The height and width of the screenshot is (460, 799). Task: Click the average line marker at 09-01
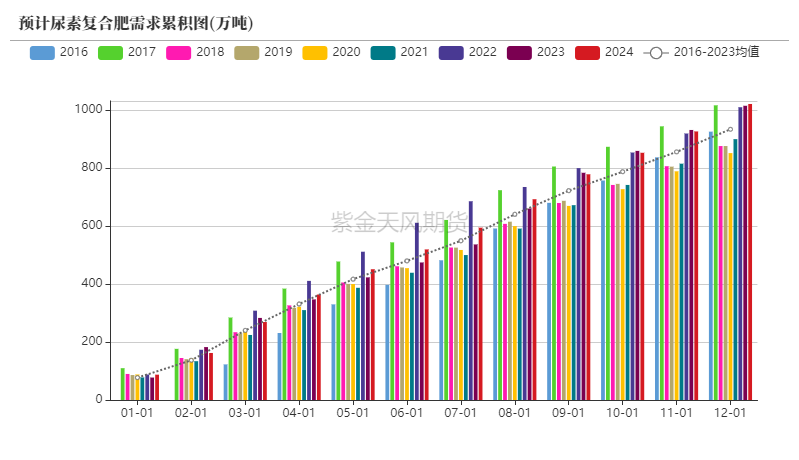coord(569,191)
